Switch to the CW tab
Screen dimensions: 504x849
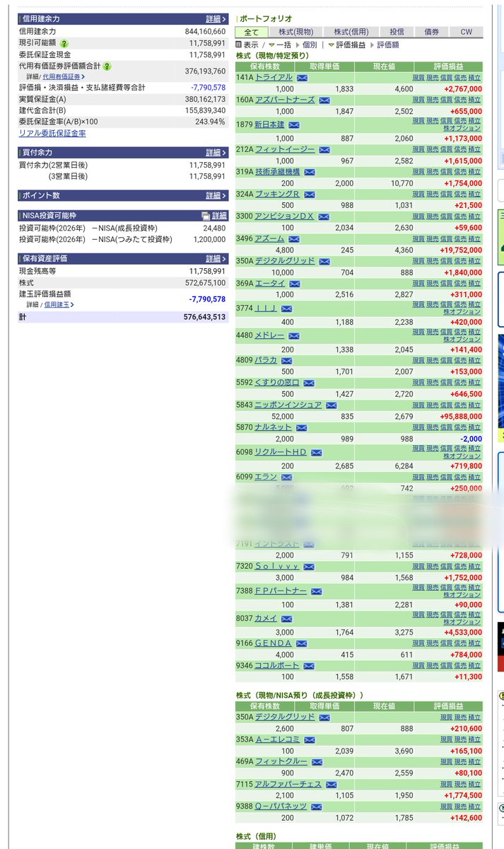point(466,32)
